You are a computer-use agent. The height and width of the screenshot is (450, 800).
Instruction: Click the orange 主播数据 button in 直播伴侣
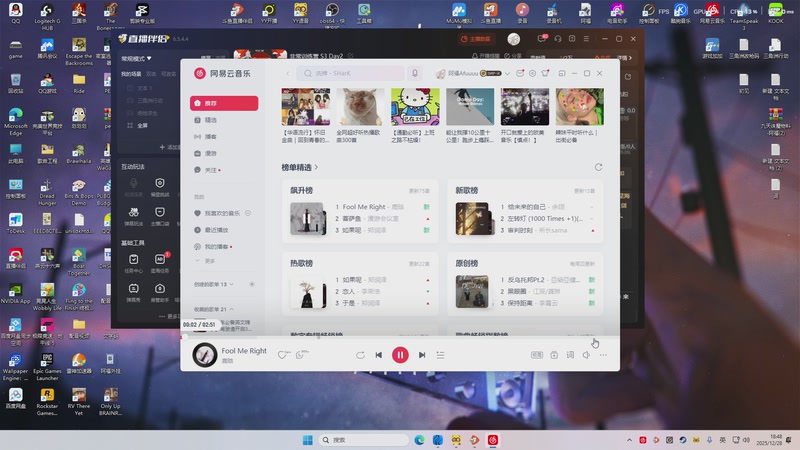[476, 39]
